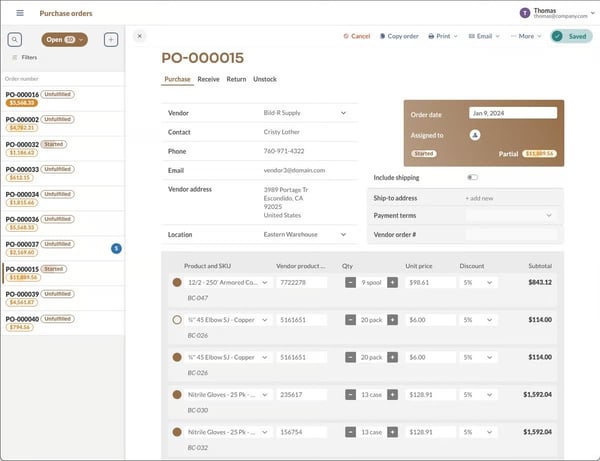Open the hamburger navigation menu

pyautogui.click(x=20, y=13)
